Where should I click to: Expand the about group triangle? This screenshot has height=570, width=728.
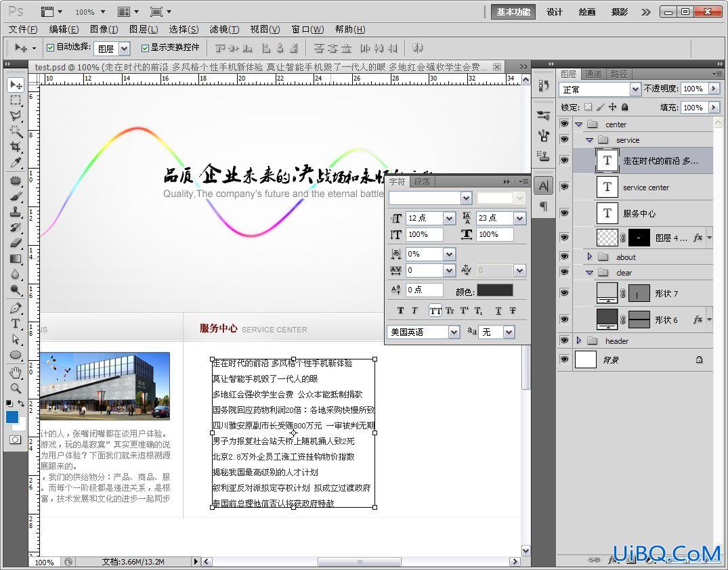(x=590, y=257)
